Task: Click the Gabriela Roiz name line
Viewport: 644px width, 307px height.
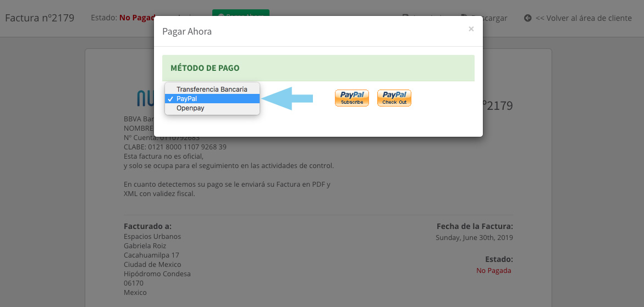Action: tap(145, 246)
